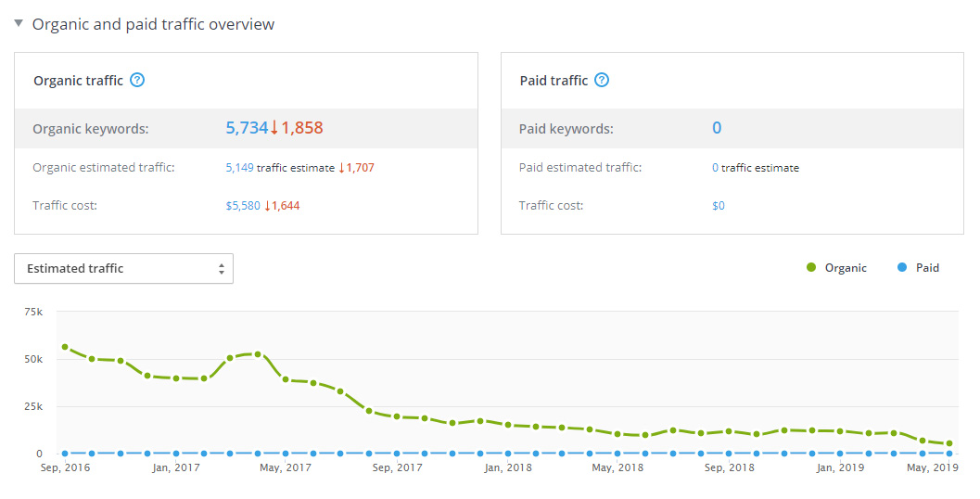
Task: Open the 5,734 organic keywords link
Action: 247,128
